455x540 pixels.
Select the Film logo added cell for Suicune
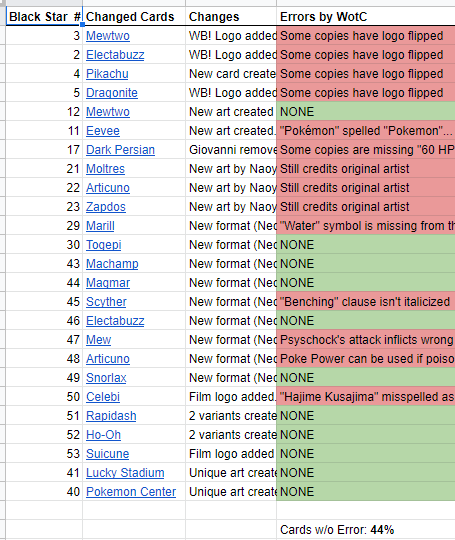231,454
